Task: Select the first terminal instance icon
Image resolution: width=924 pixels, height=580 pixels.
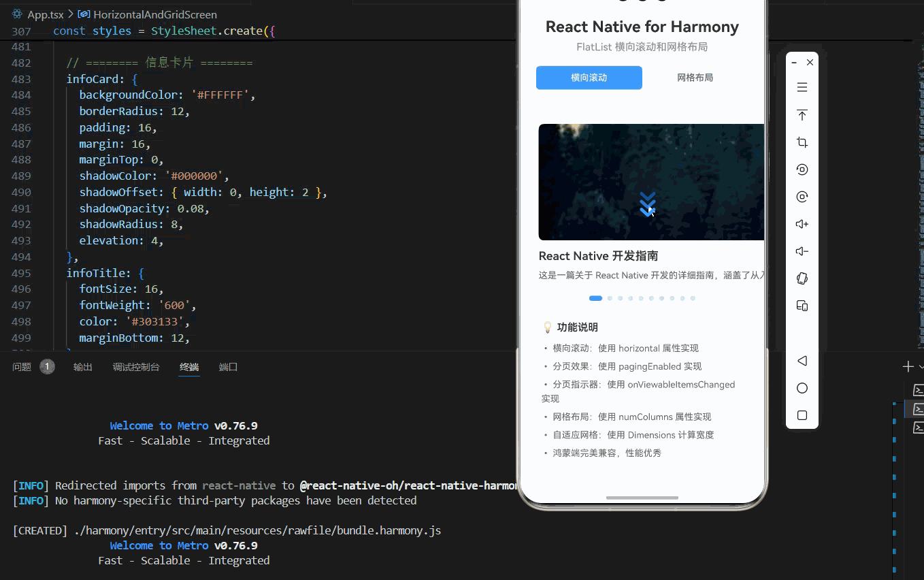Action: pyautogui.click(x=918, y=390)
